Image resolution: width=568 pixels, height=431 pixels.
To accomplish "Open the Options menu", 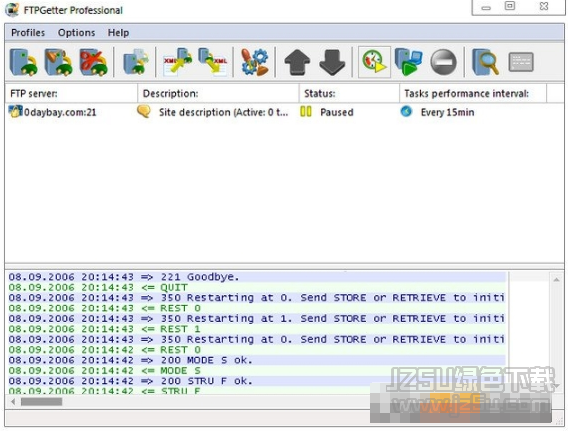I will (x=76, y=33).
